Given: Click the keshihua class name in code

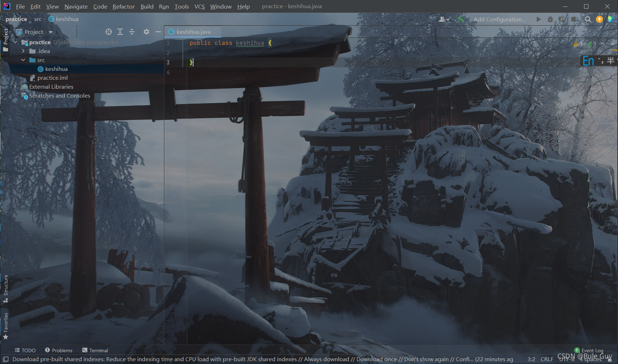Looking at the screenshot, I should (x=250, y=43).
